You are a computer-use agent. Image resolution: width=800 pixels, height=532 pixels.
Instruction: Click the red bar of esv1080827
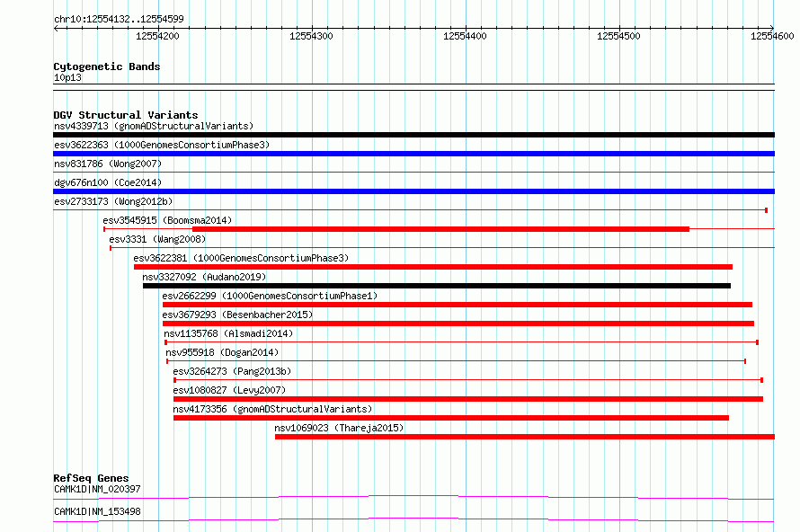pos(468,399)
